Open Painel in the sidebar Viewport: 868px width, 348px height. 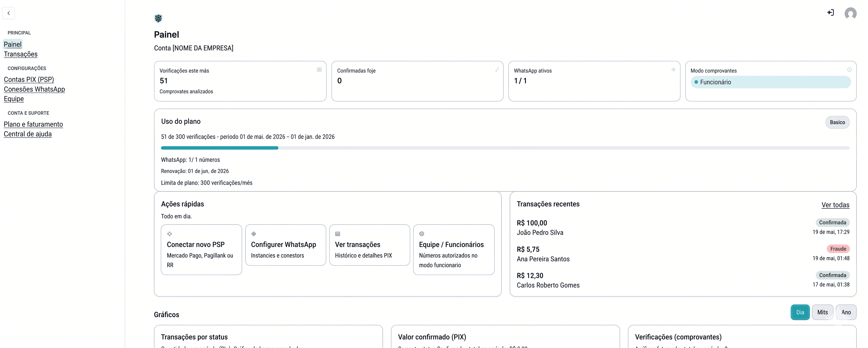[12, 44]
